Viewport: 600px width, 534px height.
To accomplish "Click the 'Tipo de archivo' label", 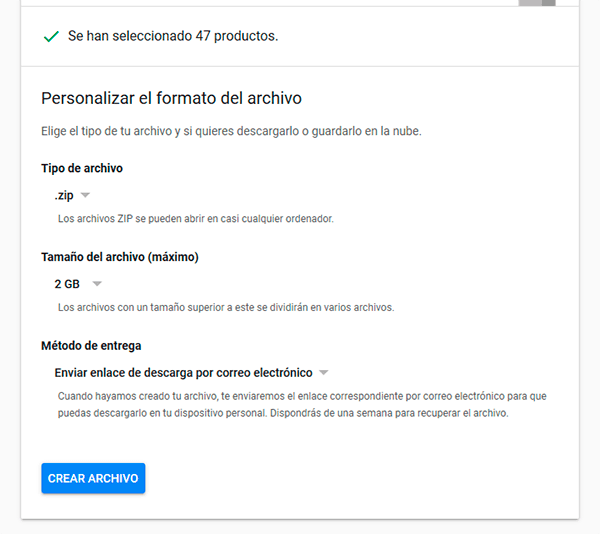I will tap(82, 168).
